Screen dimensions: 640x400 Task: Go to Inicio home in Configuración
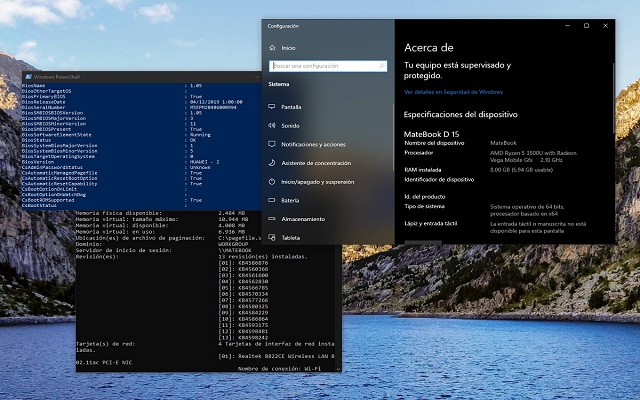(282, 48)
